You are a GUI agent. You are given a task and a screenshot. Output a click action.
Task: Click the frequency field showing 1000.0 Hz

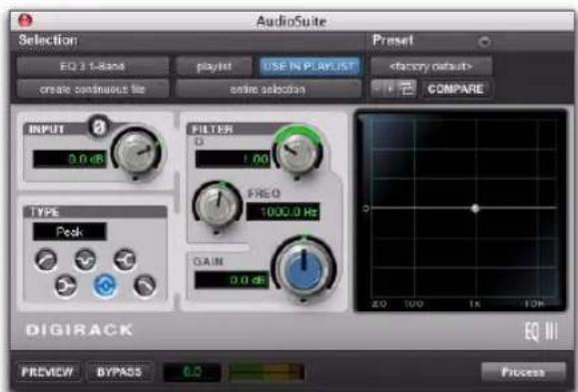[284, 211]
